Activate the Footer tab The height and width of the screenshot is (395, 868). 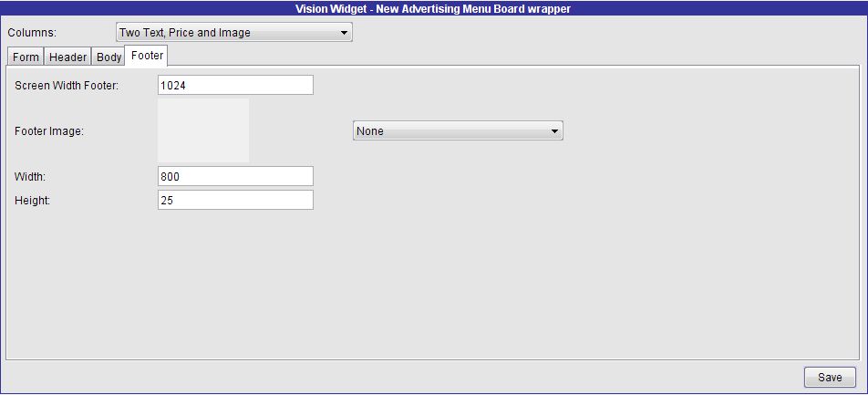point(147,57)
